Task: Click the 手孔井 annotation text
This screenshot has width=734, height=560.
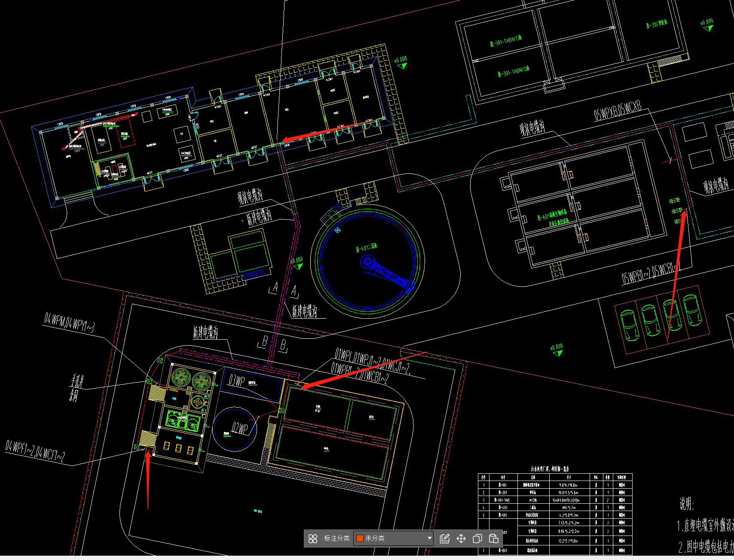Action: [x=78, y=380]
